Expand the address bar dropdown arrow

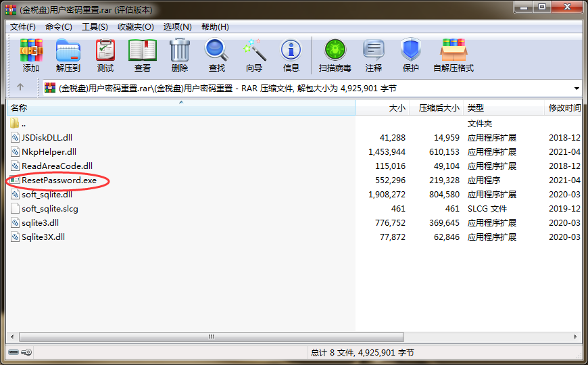pyautogui.click(x=577, y=89)
